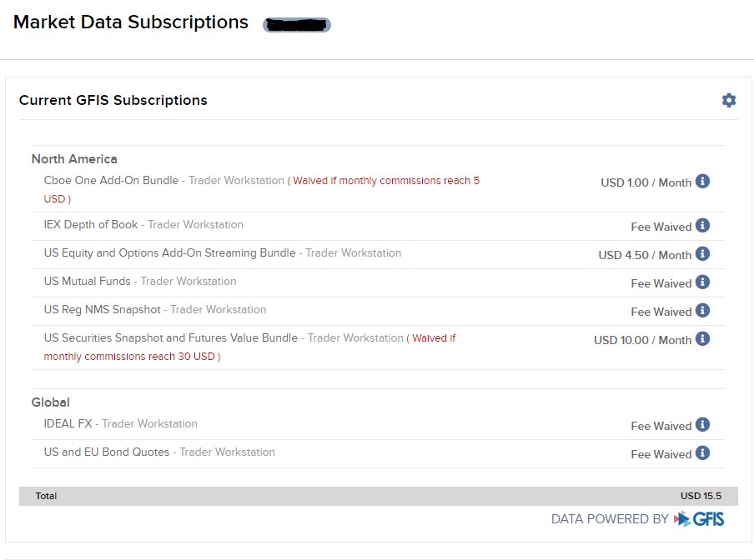This screenshot has height=560, width=754.
Task: Click info icon for US and EU Bond Quotes
Action: coord(702,452)
